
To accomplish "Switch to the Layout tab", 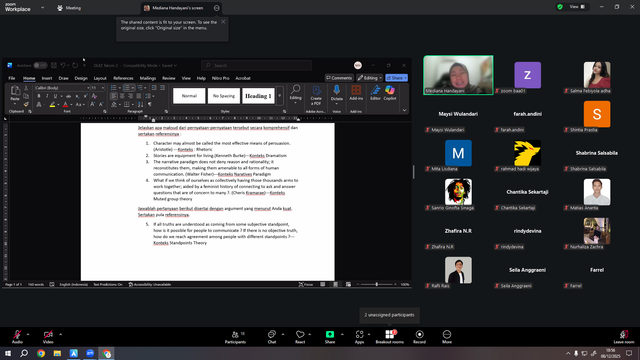I will tap(100, 78).
